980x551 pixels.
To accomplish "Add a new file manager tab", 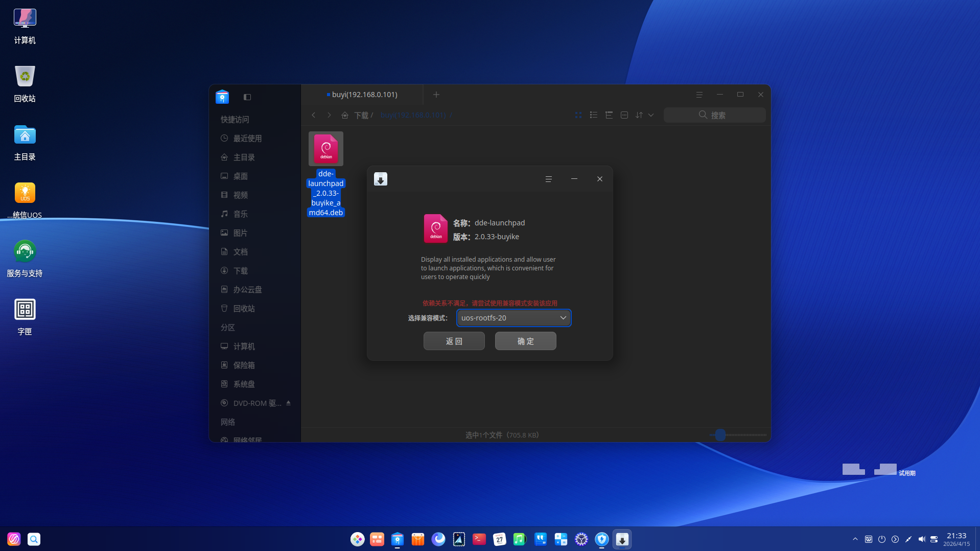I will pyautogui.click(x=436, y=95).
